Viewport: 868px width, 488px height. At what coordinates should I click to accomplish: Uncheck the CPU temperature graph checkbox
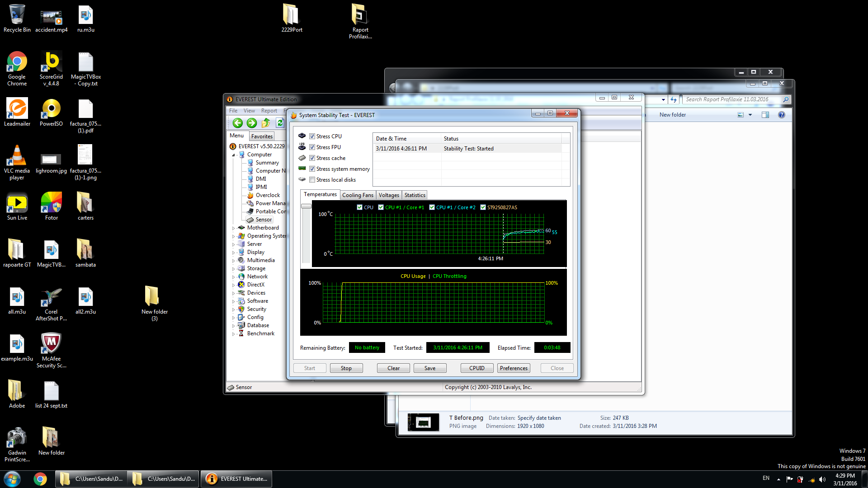pyautogui.click(x=359, y=207)
